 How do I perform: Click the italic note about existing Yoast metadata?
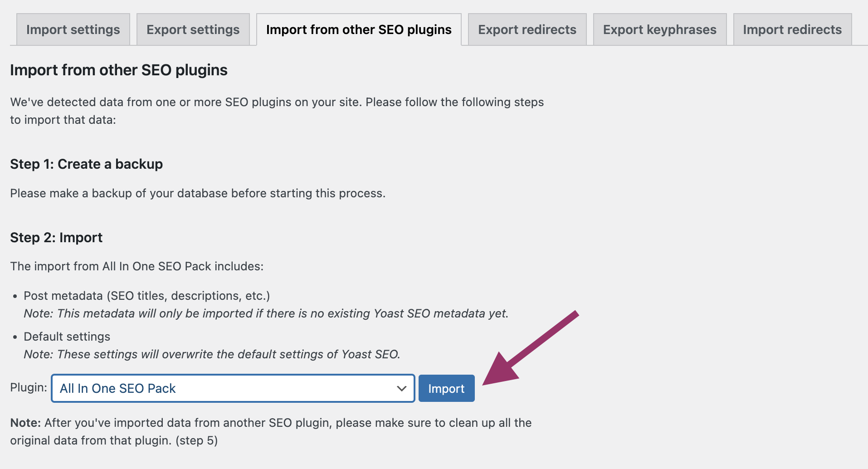(266, 313)
